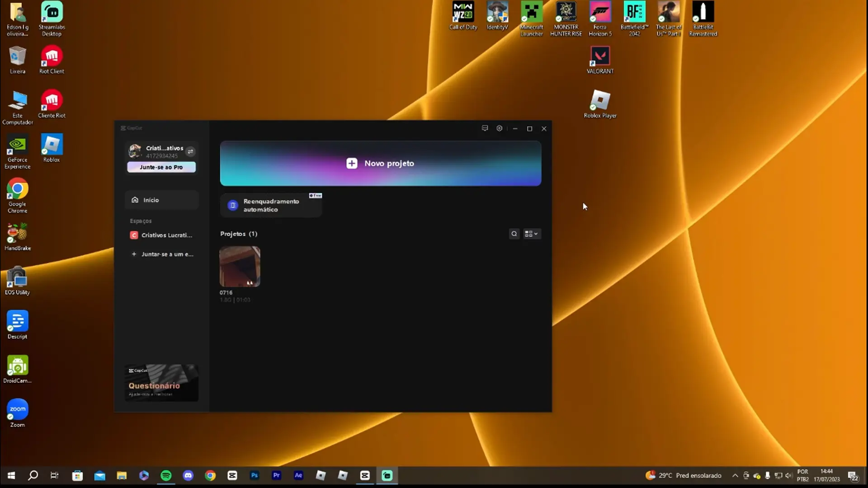Click the profile avatar picture
This screenshot has width=868, height=488.
[135, 151]
